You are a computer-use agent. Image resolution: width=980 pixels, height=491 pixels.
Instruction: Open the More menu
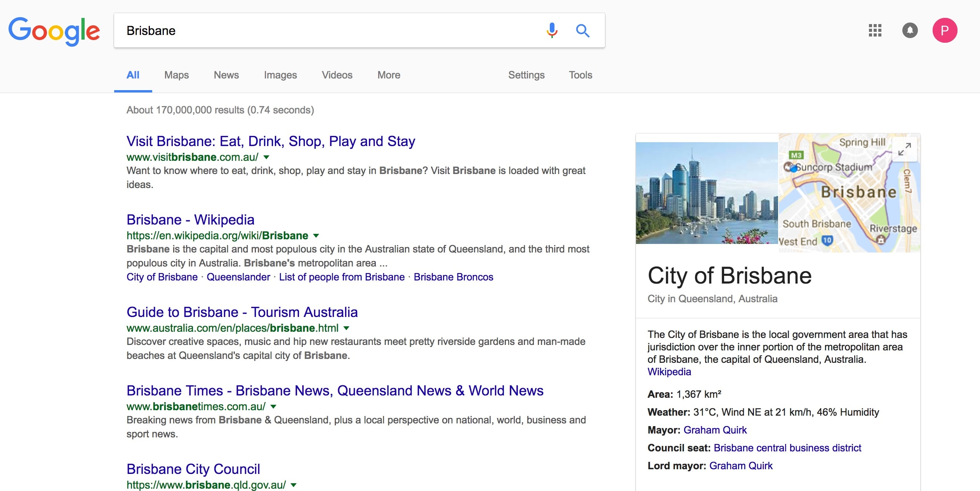coord(389,75)
